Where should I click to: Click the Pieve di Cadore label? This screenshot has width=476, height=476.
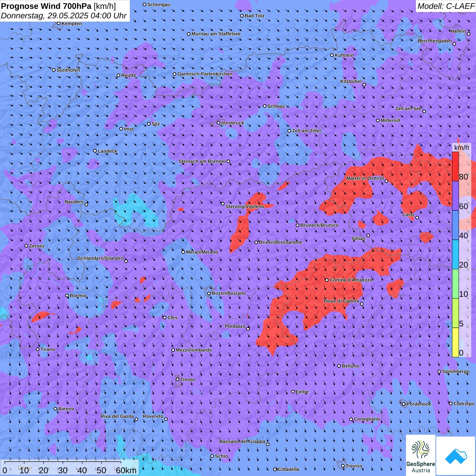click(x=341, y=301)
